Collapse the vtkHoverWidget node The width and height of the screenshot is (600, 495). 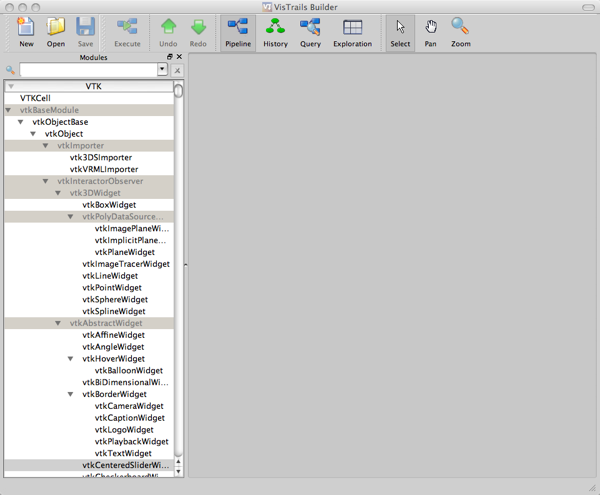click(70, 359)
